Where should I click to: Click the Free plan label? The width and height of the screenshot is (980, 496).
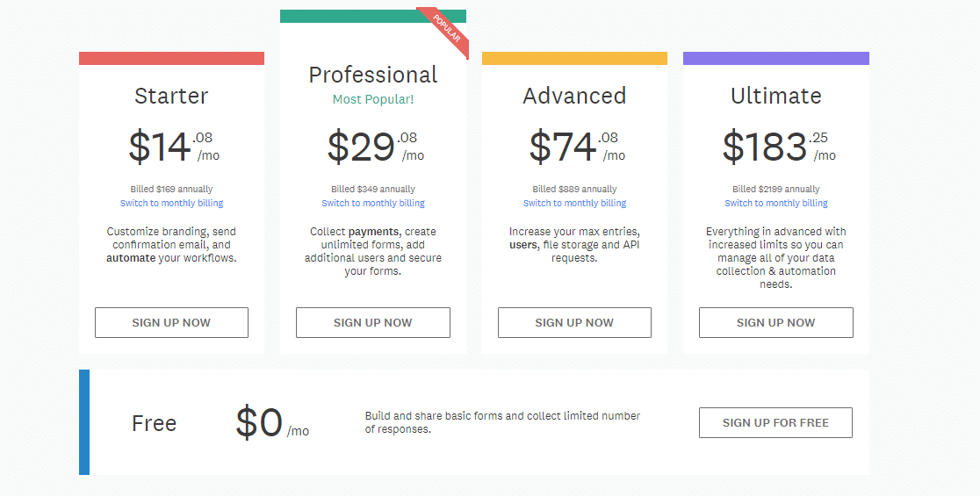click(154, 423)
